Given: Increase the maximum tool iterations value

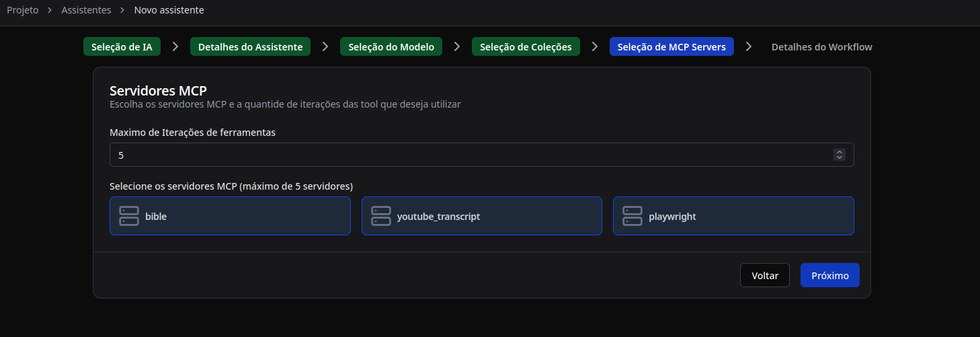Looking at the screenshot, I should [839, 151].
